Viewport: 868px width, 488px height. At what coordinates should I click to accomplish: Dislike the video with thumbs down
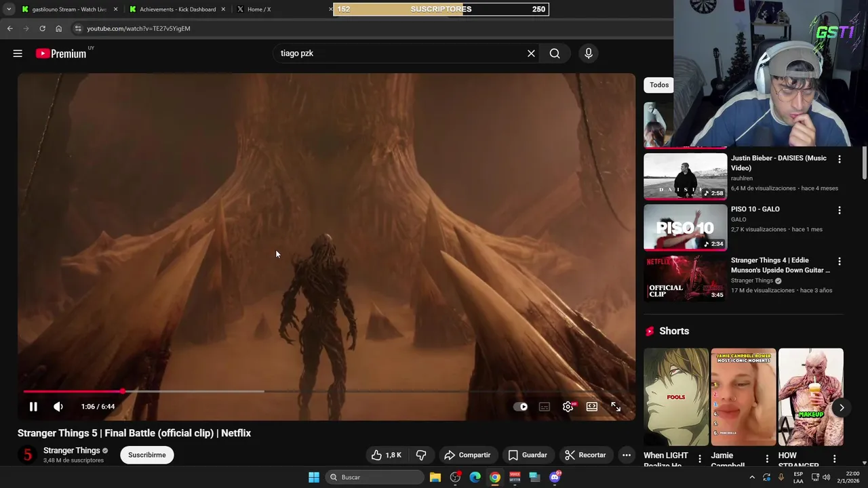(421, 455)
